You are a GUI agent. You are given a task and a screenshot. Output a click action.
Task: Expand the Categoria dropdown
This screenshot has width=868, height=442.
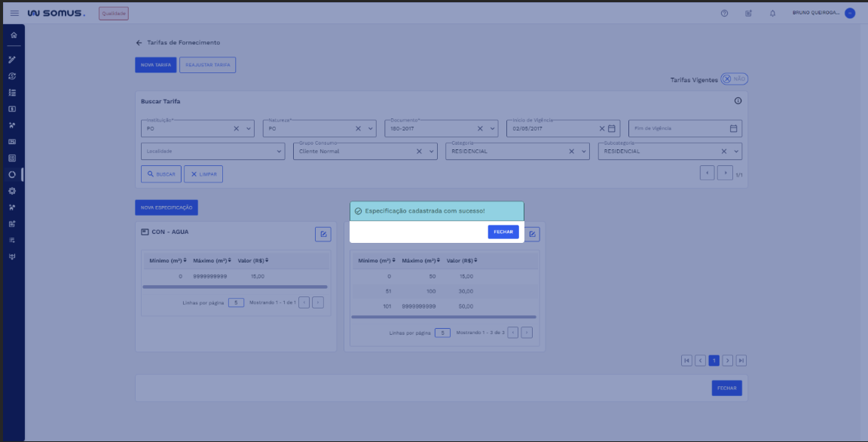pyautogui.click(x=583, y=151)
